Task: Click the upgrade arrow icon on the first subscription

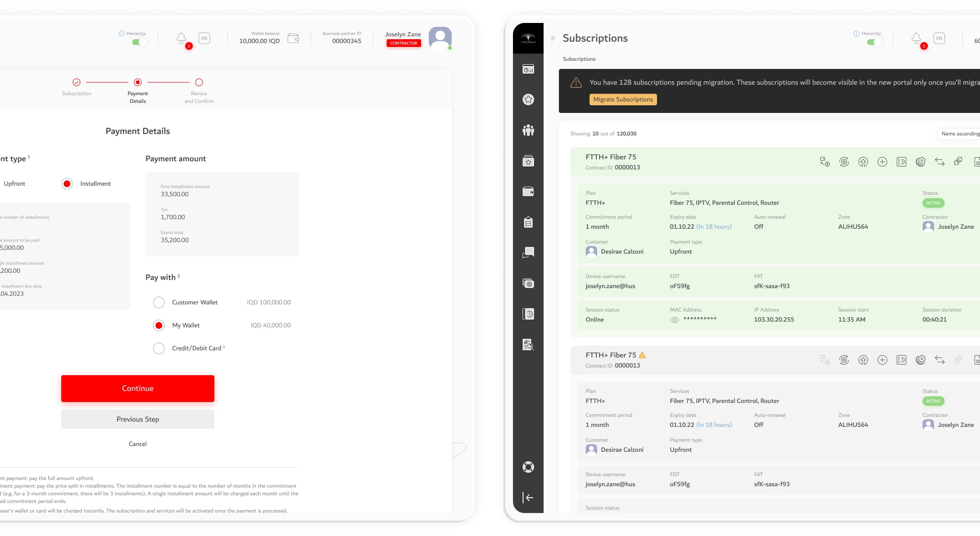Action: click(863, 162)
